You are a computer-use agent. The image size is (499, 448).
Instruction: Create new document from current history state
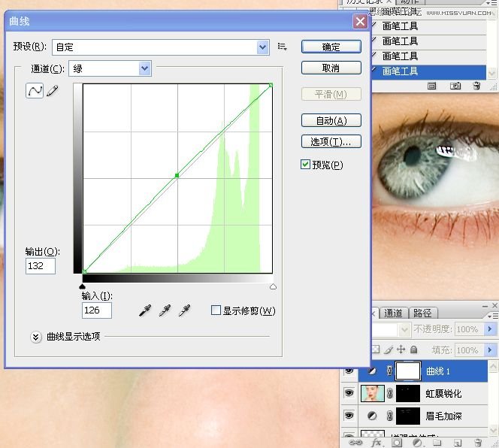[x=431, y=86]
